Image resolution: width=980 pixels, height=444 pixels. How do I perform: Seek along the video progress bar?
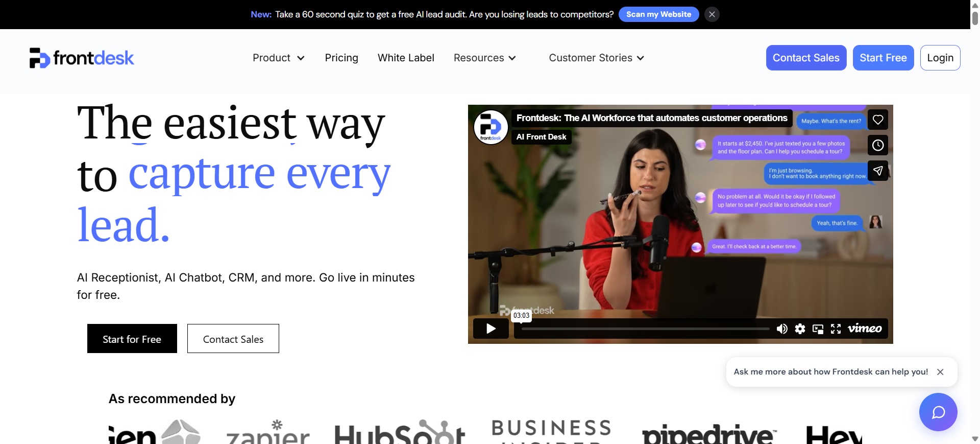[x=645, y=329]
